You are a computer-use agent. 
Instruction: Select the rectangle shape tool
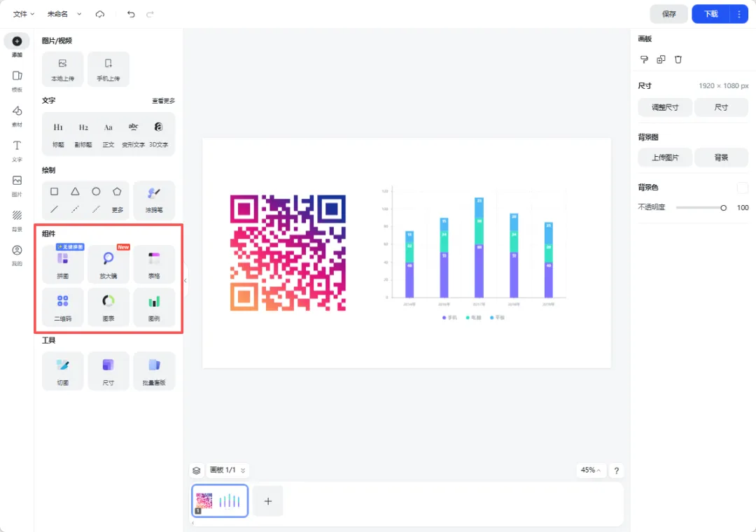coord(55,192)
